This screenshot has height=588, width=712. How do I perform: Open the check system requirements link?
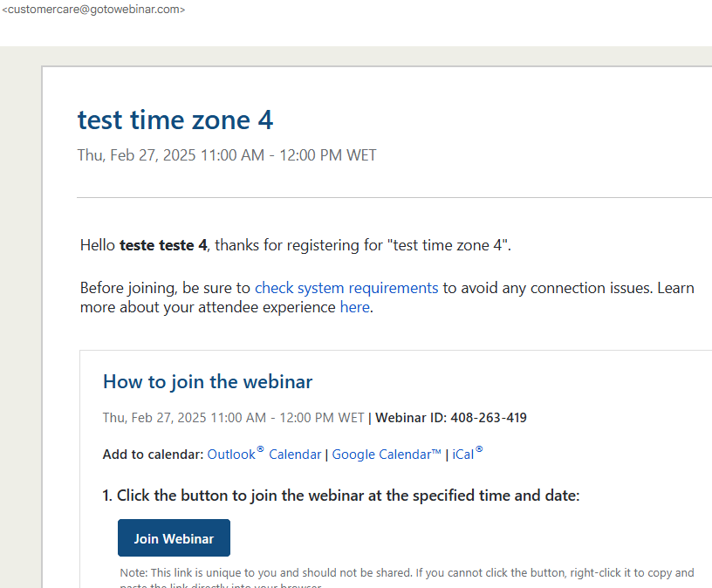point(346,288)
